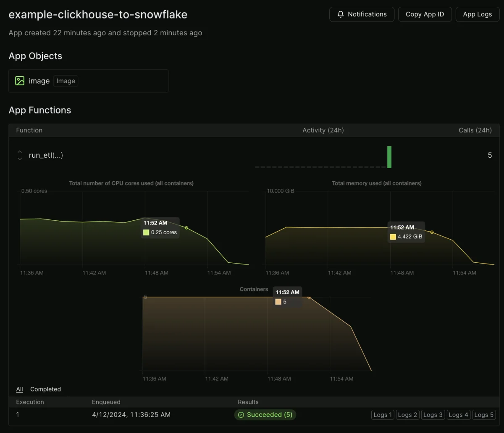The image size is (504, 433).
Task: Click the 0.50 cores axis label
Action: (x=34, y=191)
